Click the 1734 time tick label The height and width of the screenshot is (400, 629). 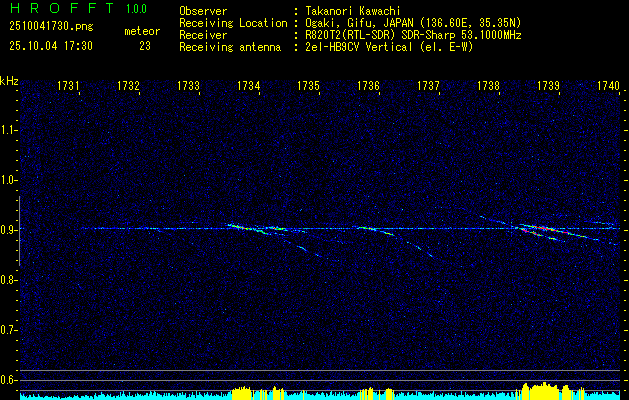click(249, 85)
